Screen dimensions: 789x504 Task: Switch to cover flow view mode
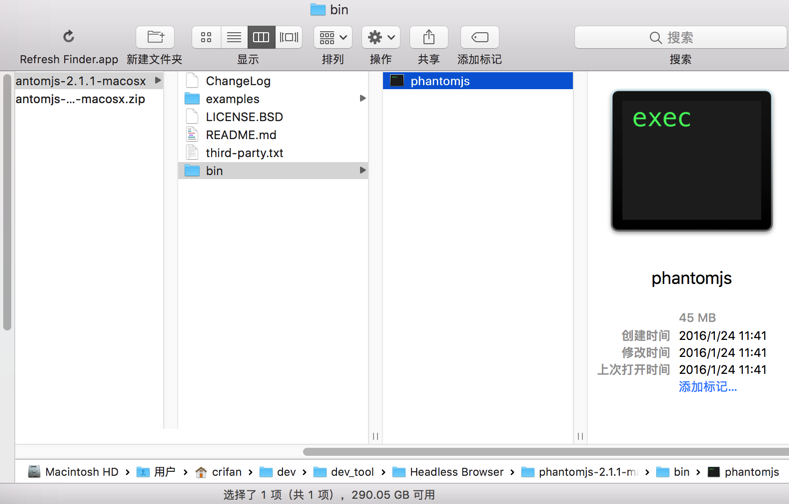289,37
